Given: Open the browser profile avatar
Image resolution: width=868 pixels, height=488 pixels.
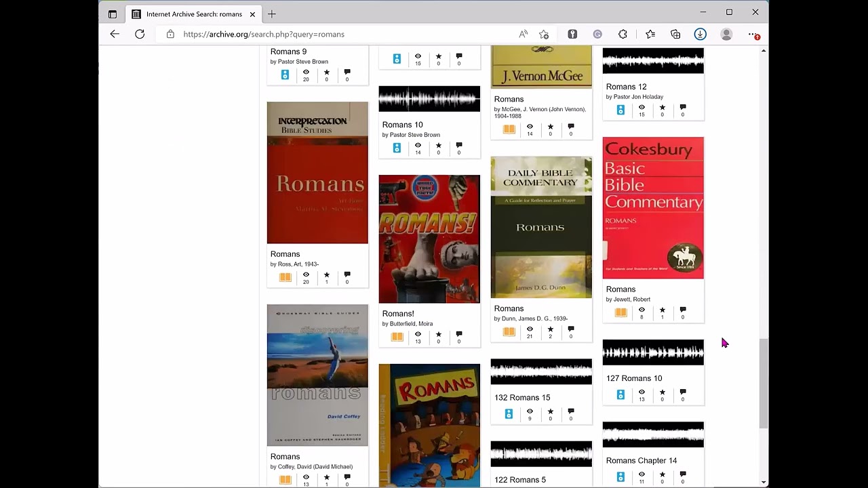Looking at the screenshot, I should click(x=726, y=34).
